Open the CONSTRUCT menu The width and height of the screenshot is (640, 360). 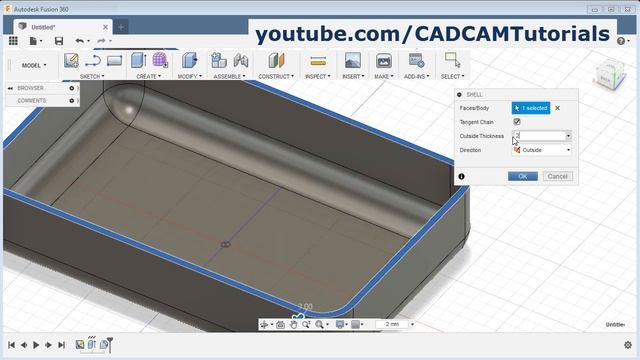click(276, 76)
